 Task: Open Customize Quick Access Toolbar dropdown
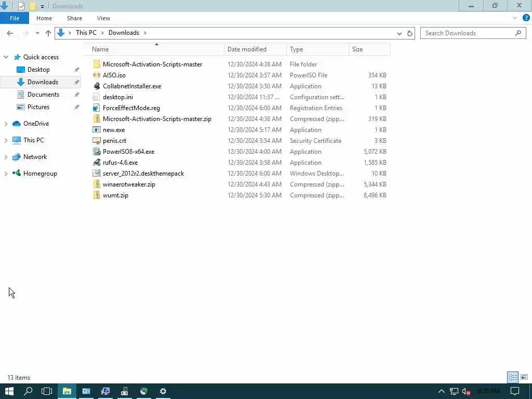click(x=42, y=6)
